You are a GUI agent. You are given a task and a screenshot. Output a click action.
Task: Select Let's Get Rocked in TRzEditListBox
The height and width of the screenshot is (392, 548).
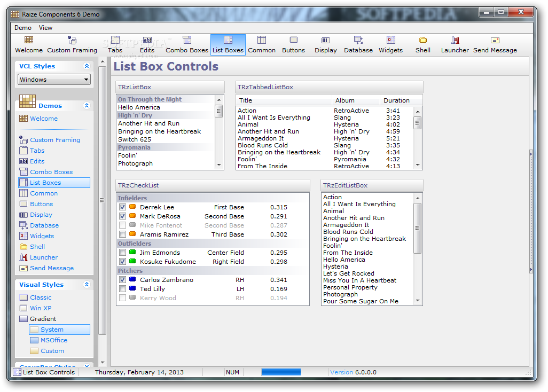click(367, 273)
